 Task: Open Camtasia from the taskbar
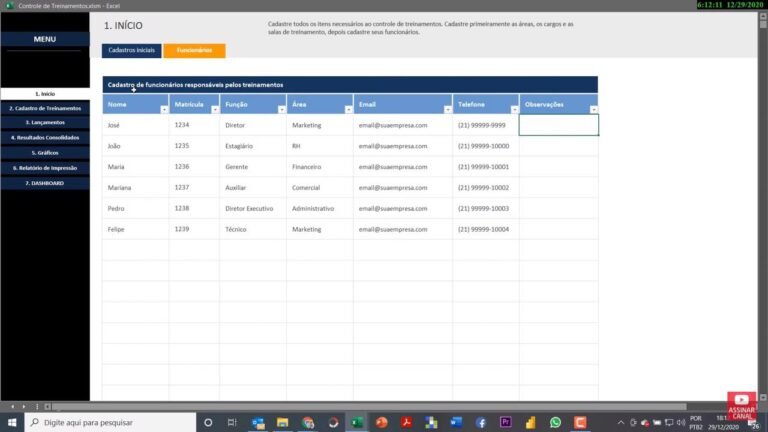click(580, 422)
